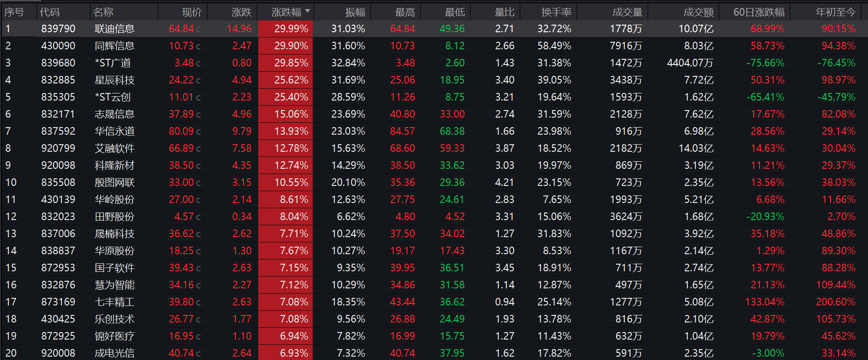This screenshot has height=360, width=868.
Task: Click the 58.49% turnover rate value
Action: tap(554, 46)
